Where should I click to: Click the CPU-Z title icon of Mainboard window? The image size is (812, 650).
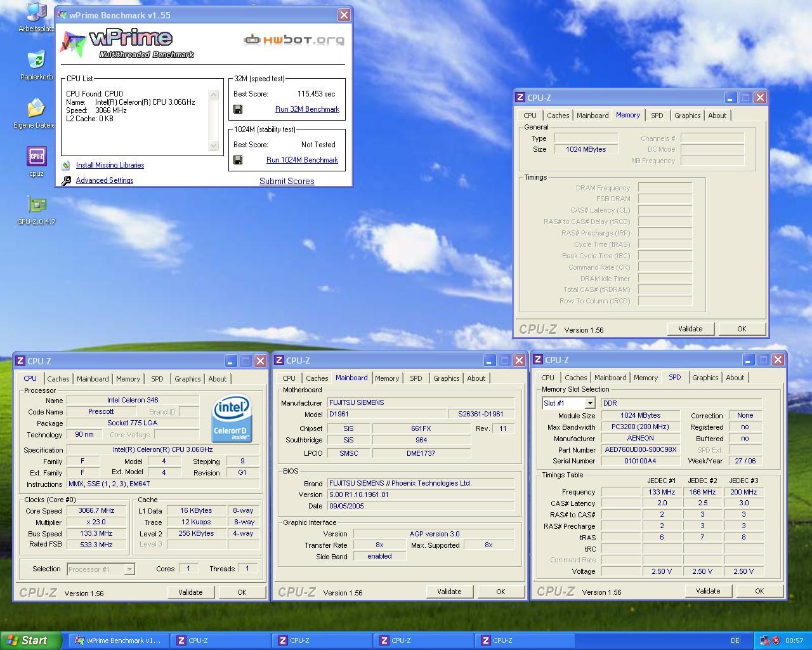click(x=279, y=361)
